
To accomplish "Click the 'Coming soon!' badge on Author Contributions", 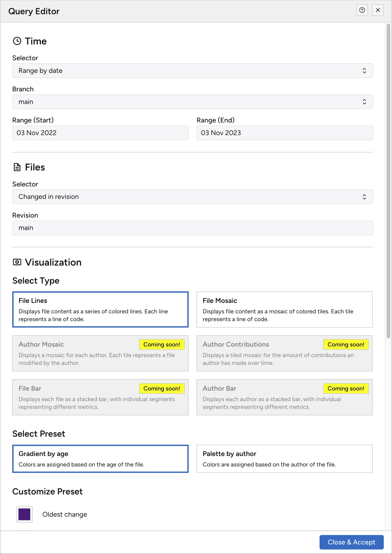I will click(x=346, y=344).
